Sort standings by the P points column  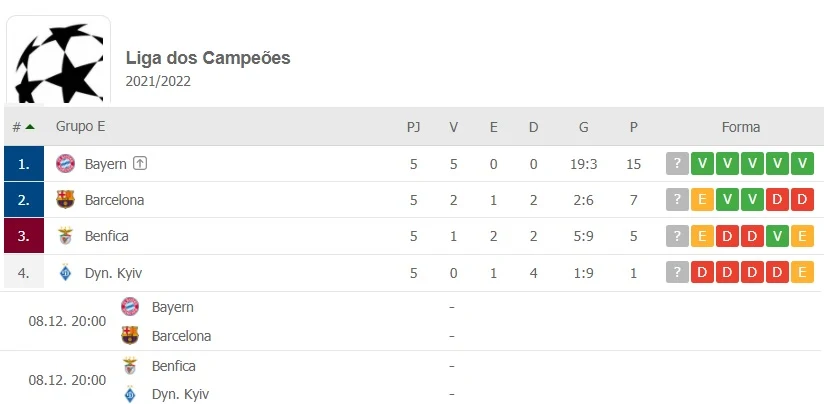click(634, 127)
